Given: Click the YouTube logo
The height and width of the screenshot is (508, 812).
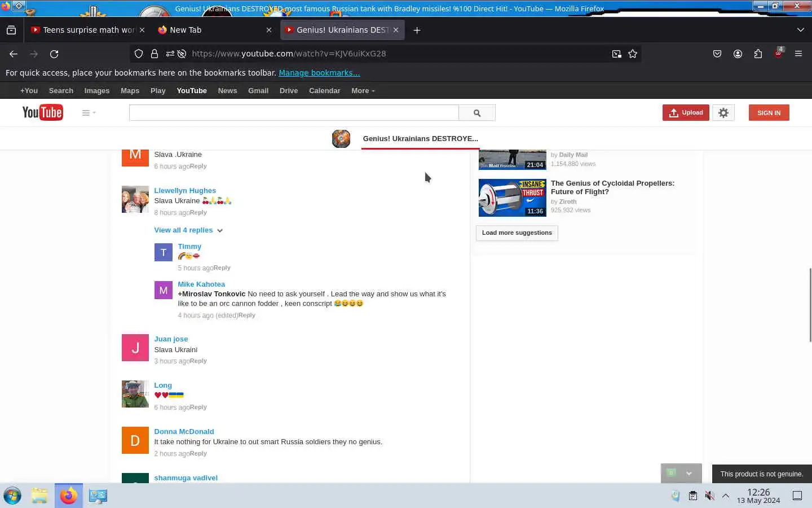Looking at the screenshot, I should (x=42, y=112).
